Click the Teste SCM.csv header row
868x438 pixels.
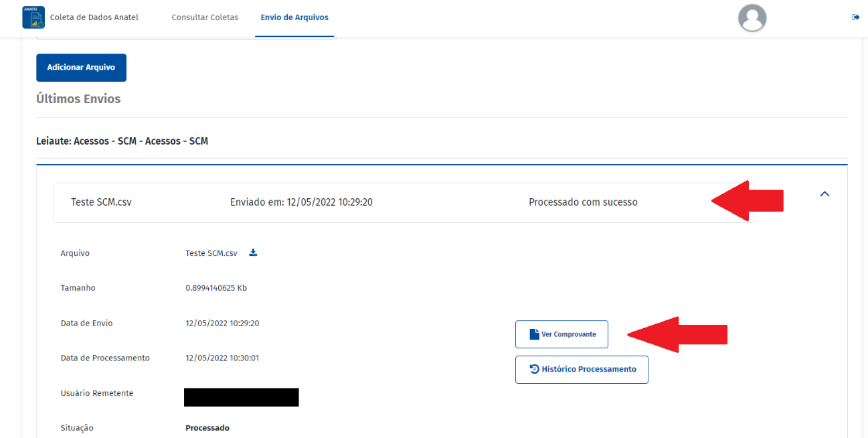tap(404, 202)
